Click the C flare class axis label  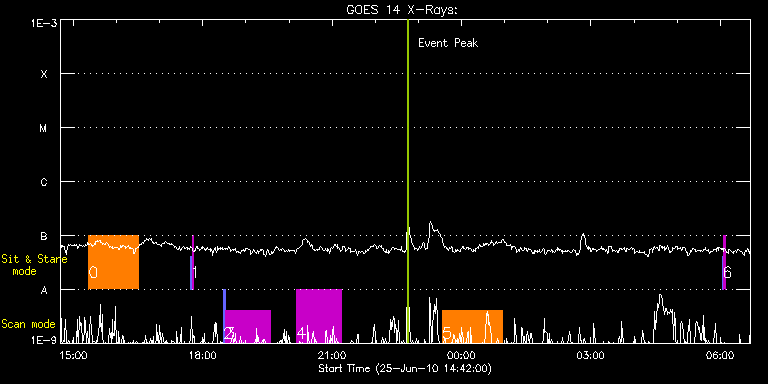point(44,182)
